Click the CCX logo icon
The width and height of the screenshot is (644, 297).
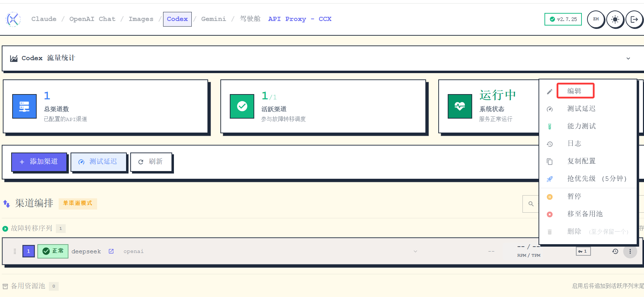click(x=13, y=19)
